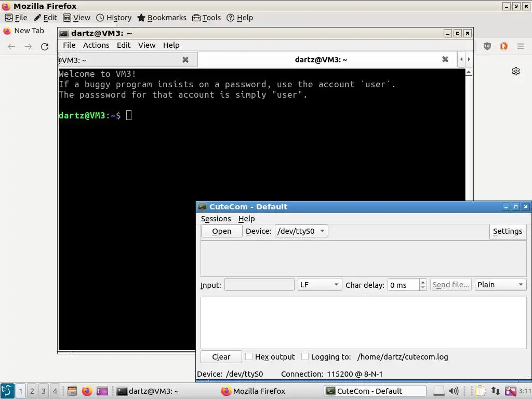Screen dimensions: 532x399
Task: Expand the Plain protocol dropdown
Action: [500, 285]
